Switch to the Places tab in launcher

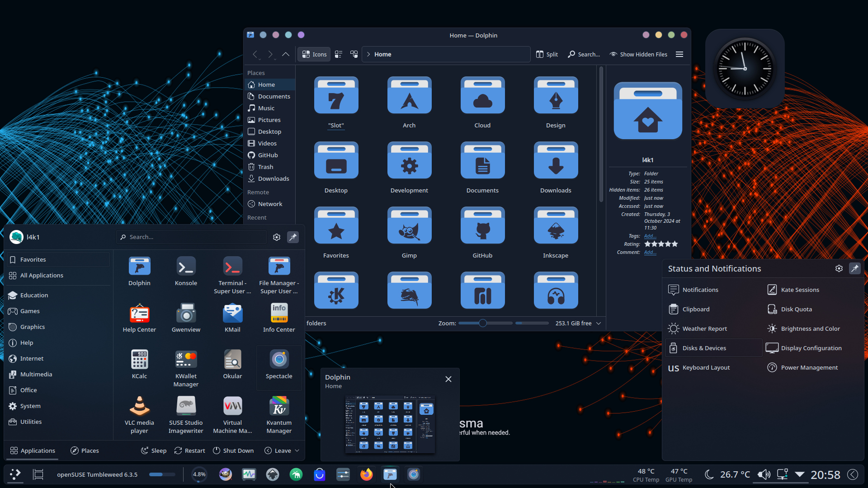coord(85,450)
